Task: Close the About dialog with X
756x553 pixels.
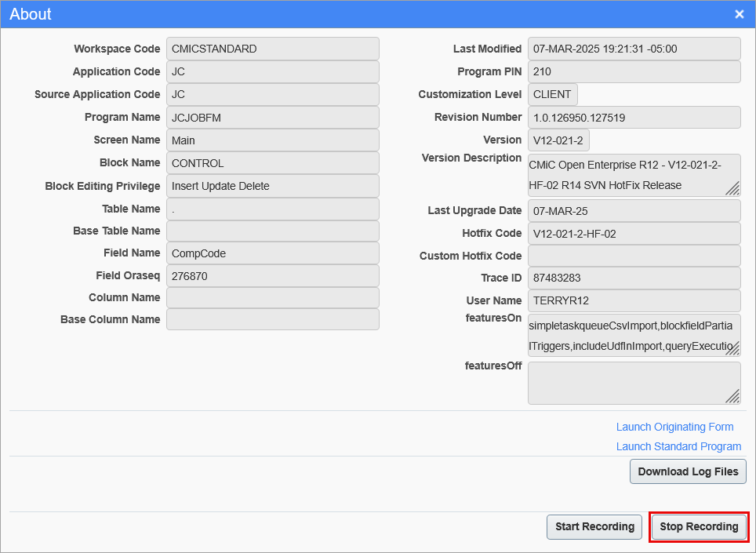Action: pos(739,14)
